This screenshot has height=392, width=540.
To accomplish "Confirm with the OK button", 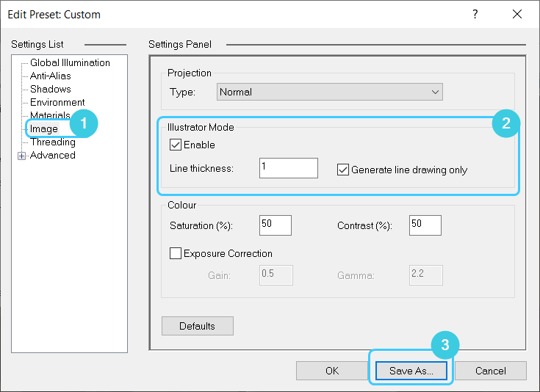I will 332,371.
